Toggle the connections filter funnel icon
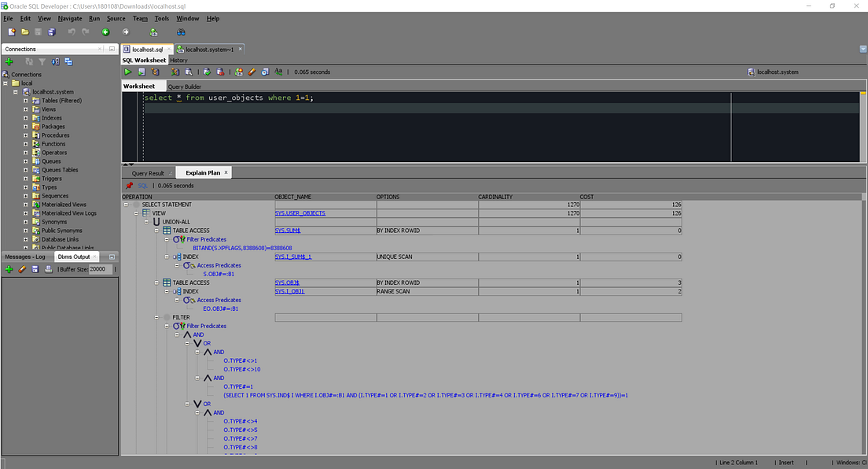Screen dimensions: 868x469 (42, 61)
